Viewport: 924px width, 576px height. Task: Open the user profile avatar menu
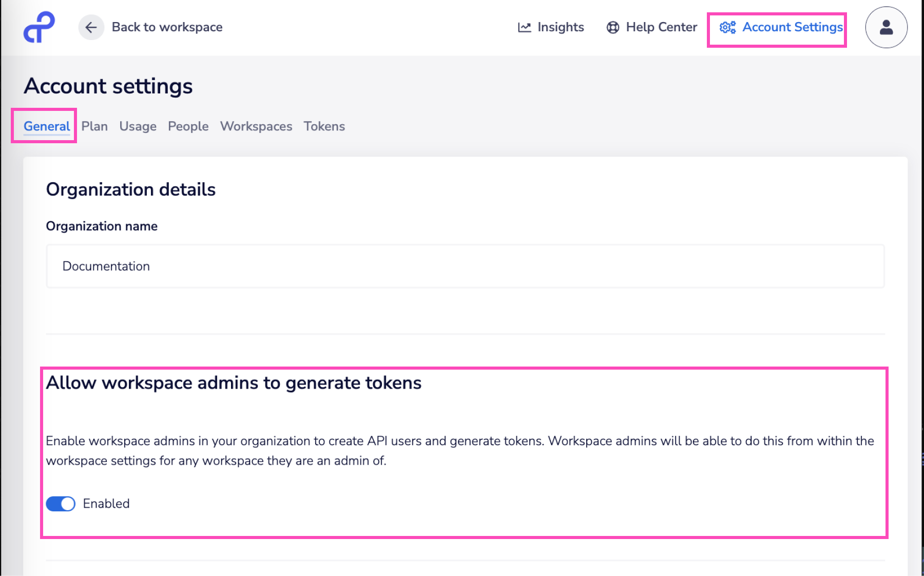tap(886, 27)
